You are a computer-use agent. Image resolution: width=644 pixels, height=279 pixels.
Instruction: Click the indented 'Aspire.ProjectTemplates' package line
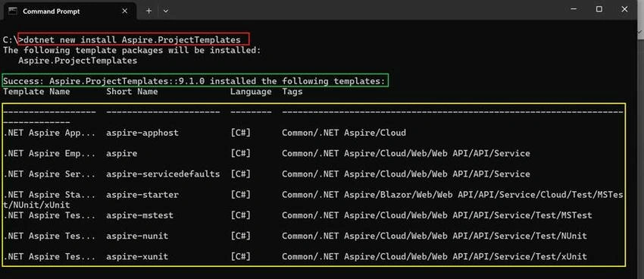pos(77,61)
